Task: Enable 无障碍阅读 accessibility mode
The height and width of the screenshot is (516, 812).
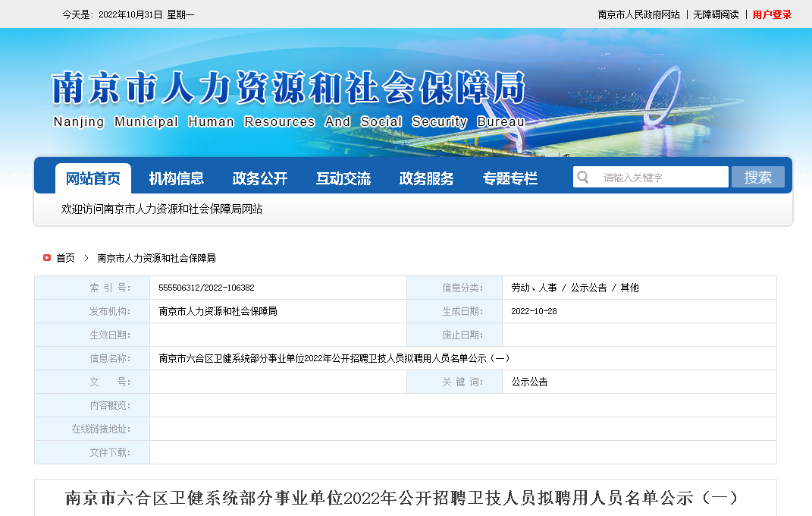Action: tap(716, 14)
